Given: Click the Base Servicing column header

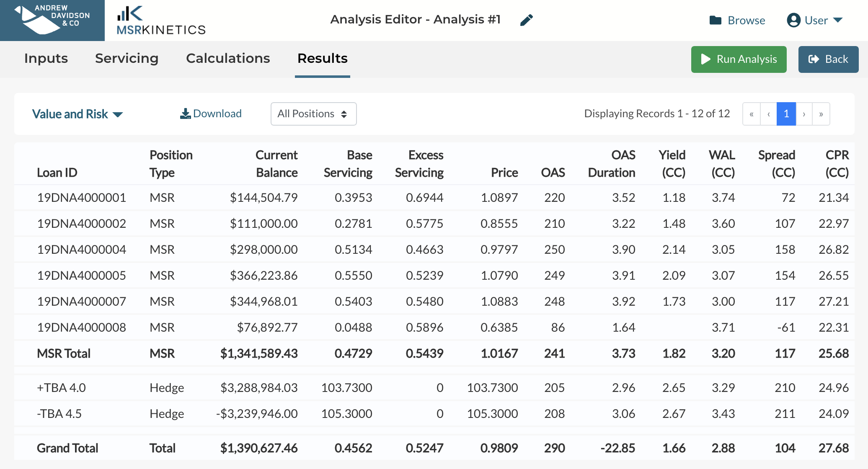Looking at the screenshot, I should (x=348, y=164).
